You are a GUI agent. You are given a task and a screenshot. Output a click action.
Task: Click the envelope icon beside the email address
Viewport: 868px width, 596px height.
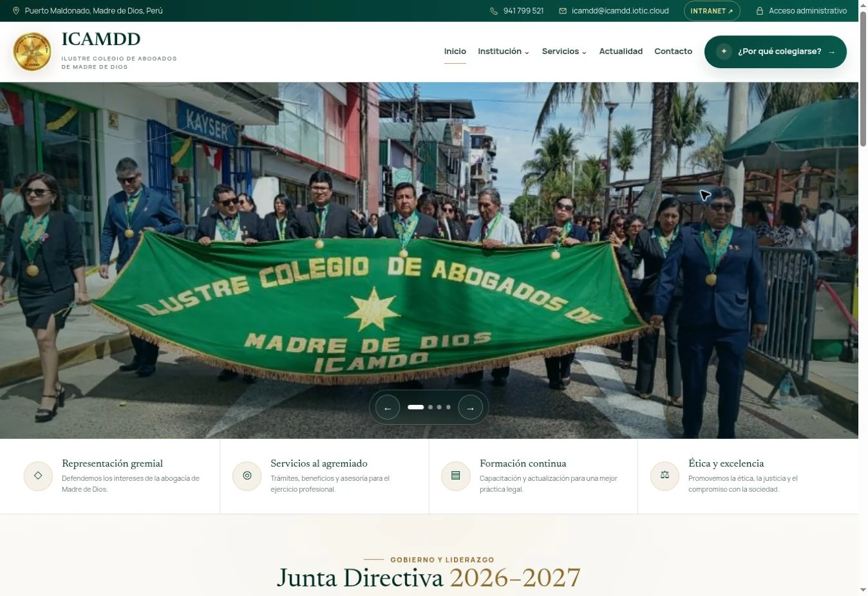coord(563,11)
